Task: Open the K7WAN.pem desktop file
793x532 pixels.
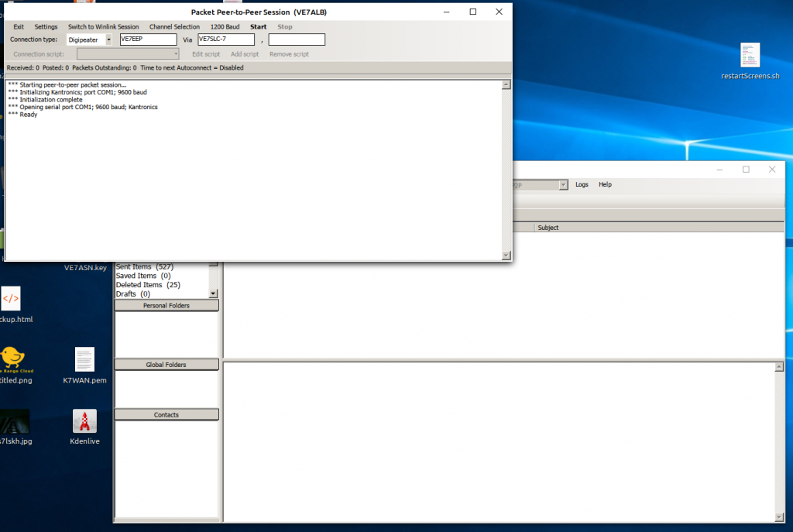Action: (84, 359)
